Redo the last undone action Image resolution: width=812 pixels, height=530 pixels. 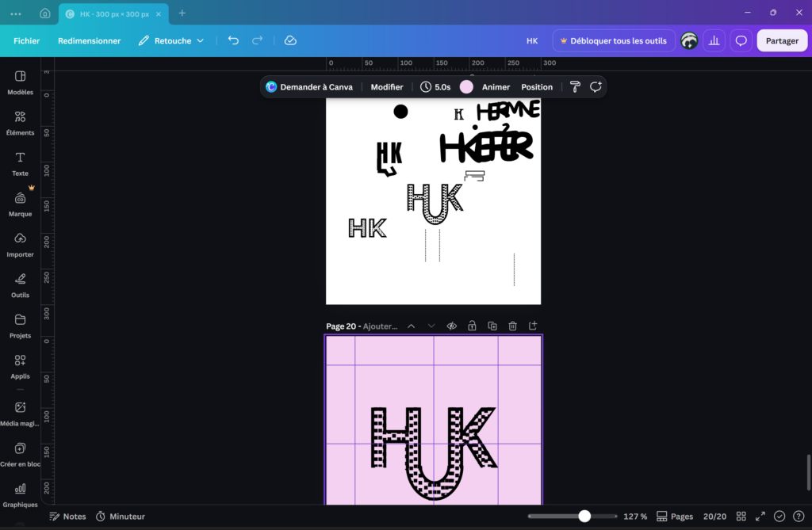coord(258,40)
